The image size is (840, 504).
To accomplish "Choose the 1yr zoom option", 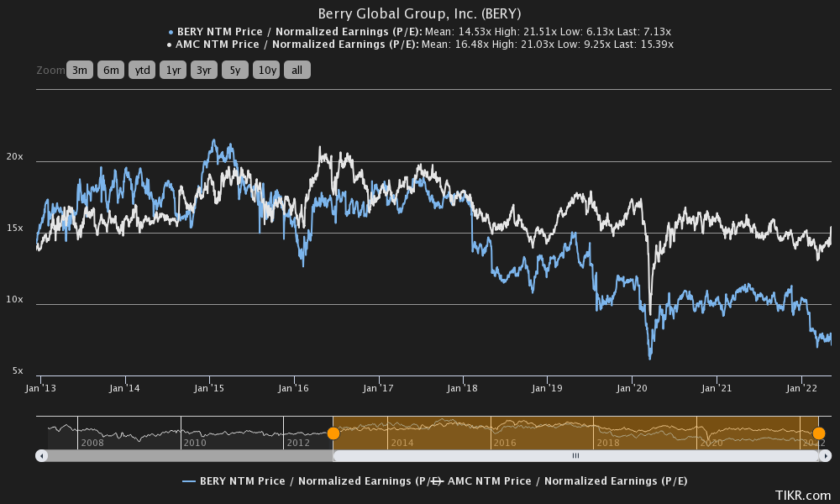I will [173, 71].
